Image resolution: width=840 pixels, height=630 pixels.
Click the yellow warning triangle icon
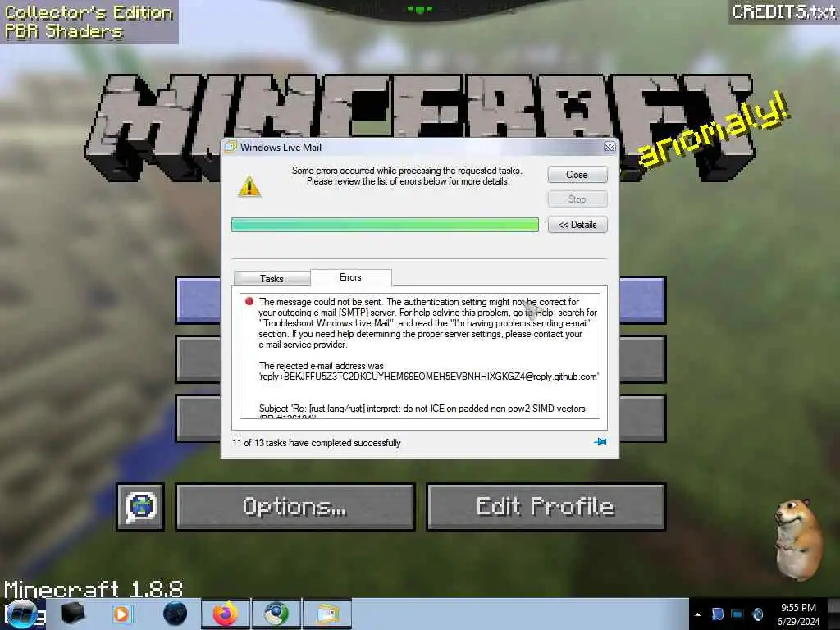point(249,187)
